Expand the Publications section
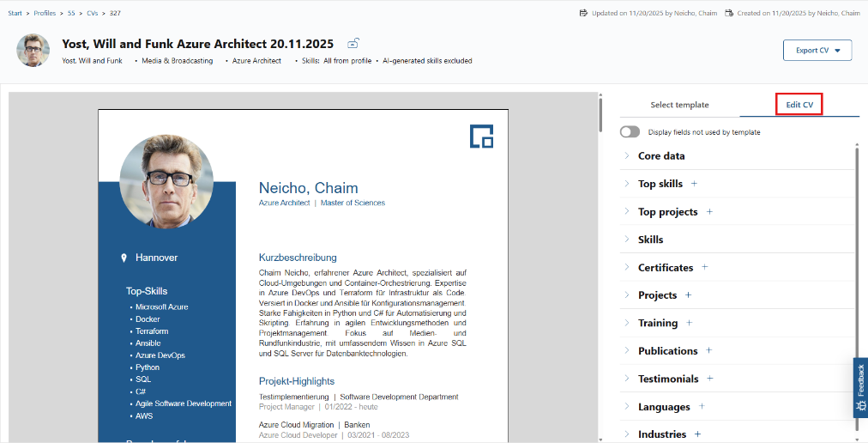The height and width of the screenshot is (443, 868). pos(627,350)
